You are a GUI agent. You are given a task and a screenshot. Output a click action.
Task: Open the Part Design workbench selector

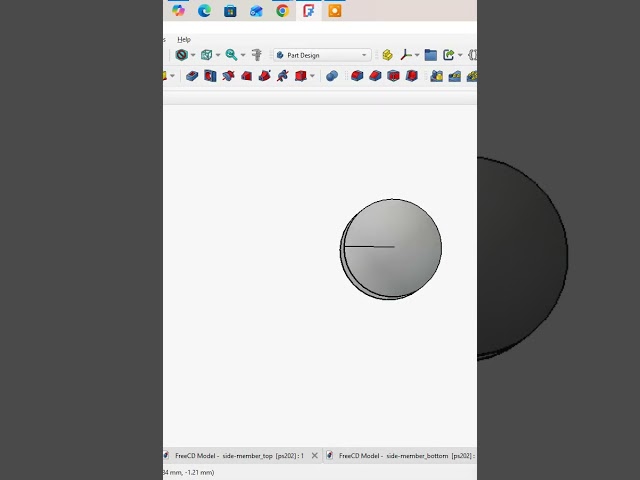coord(322,55)
